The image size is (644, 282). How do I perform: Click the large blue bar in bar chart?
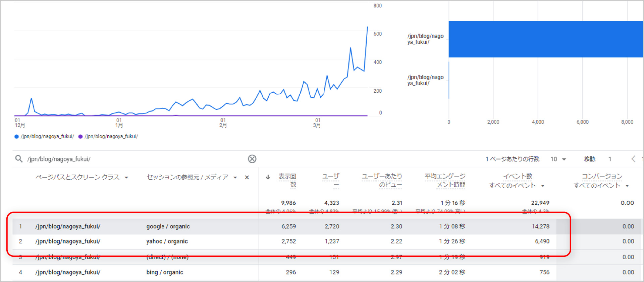(545, 39)
